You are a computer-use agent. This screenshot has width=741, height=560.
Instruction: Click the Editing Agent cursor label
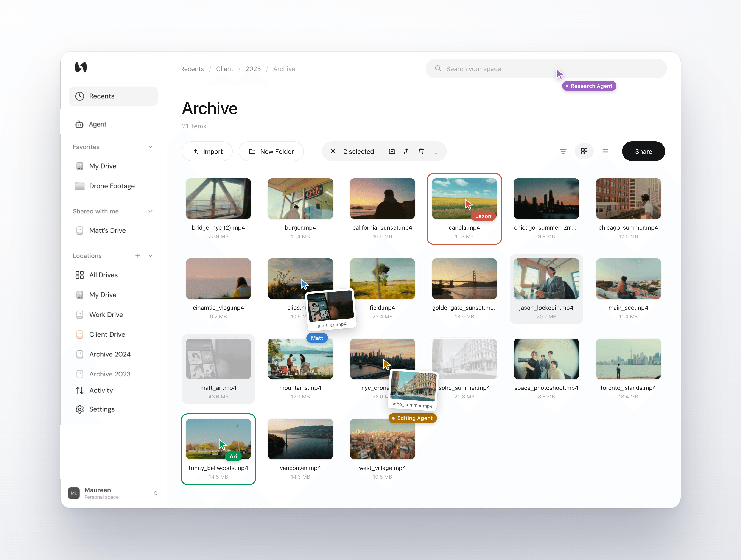(x=412, y=418)
